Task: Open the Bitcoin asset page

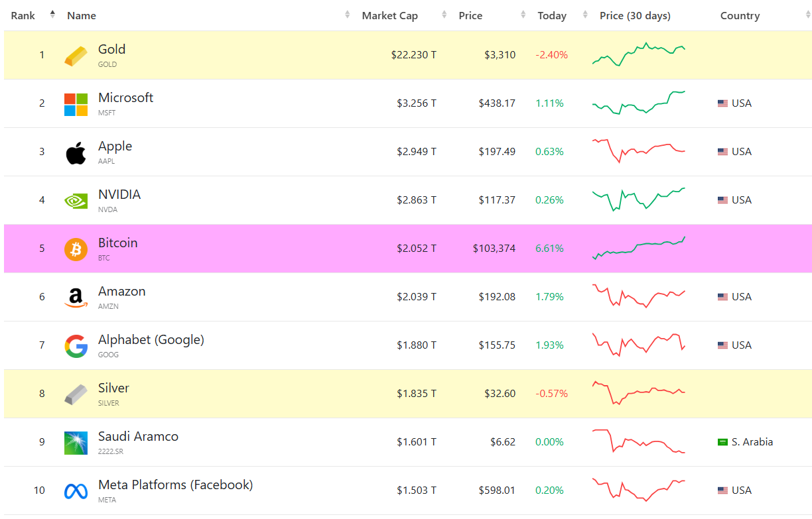Action: tap(118, 243)
